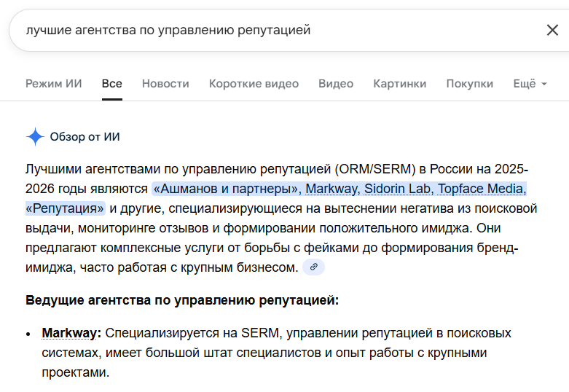This screenshot has width=569, height=392.
Task: Click into the search query field
Action: point(277,30)
